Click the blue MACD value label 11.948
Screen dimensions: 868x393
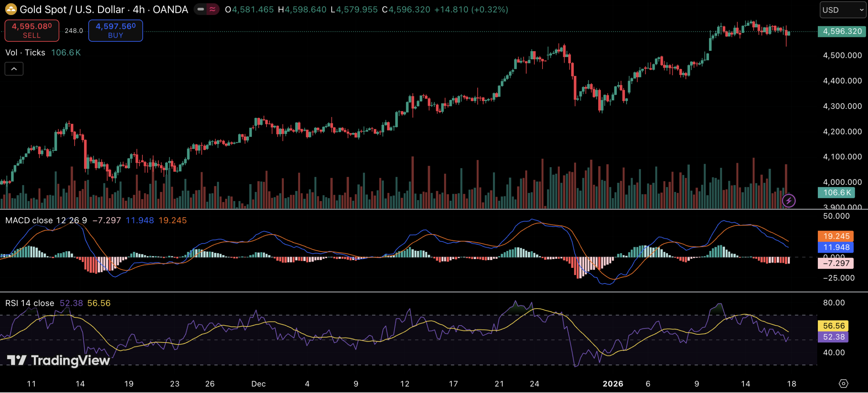pos(836,248)
